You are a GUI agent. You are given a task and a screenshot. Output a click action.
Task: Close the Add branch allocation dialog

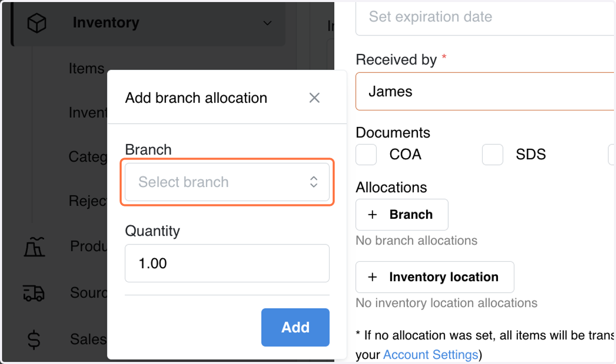coord(314,98)
